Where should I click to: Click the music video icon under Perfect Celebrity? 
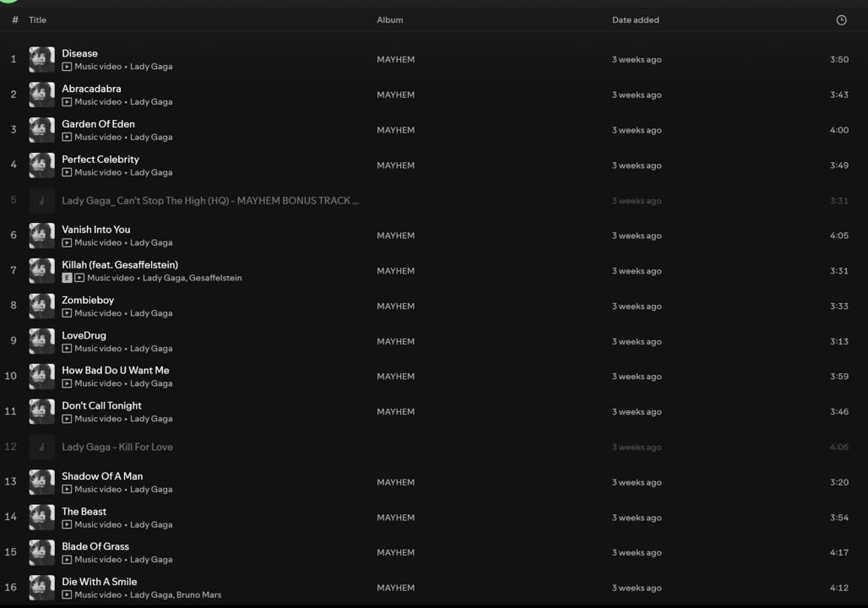(67, 172)
